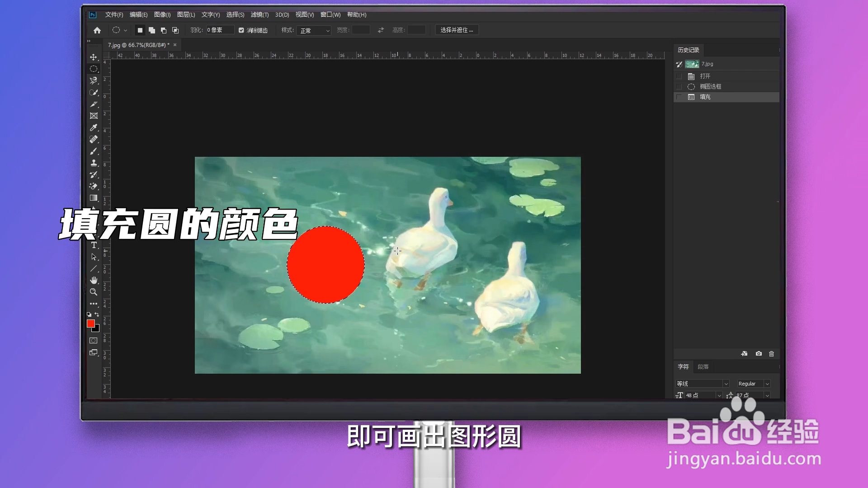The width and height of the screenshot is (868, 488).
Task: Open the Character panel options menu
Action: [x=779, y=367]
